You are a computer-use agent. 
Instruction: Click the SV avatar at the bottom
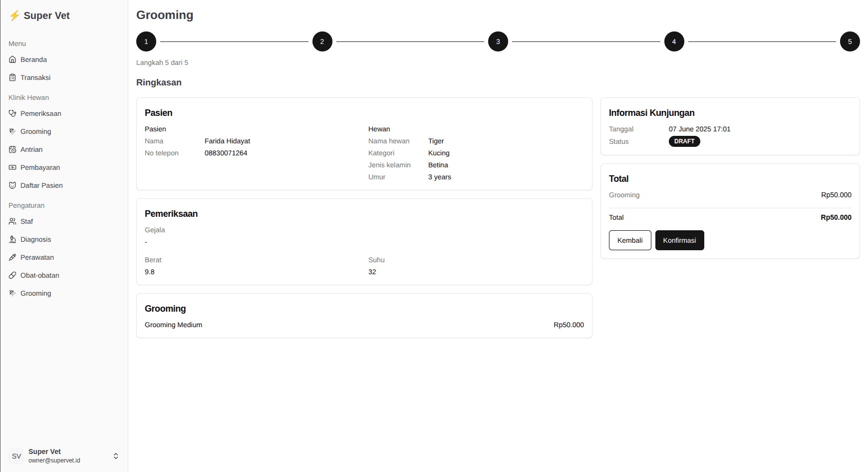tap(16, 456)
